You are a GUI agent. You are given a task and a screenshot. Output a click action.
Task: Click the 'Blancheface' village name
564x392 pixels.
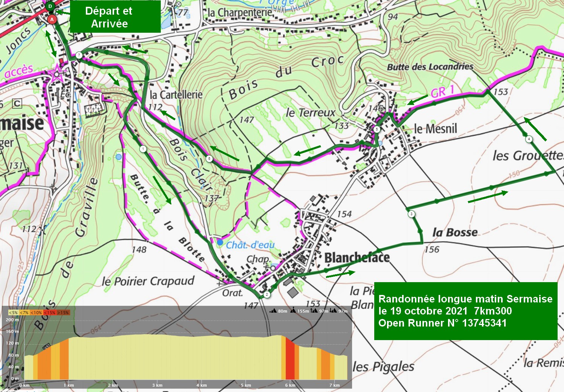tap(357, 258)
